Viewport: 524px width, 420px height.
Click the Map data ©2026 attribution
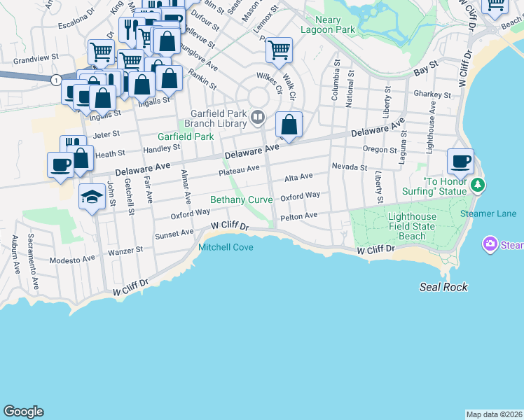[x=495, y=414]
